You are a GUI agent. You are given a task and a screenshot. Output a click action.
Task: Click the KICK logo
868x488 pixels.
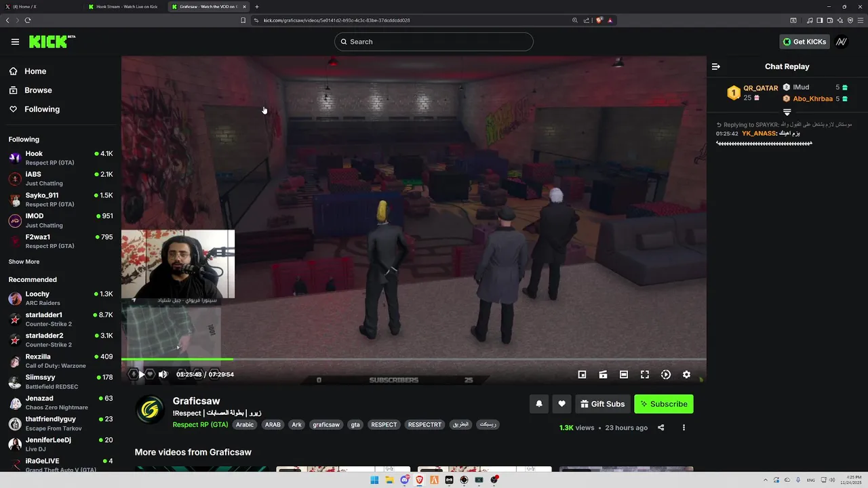[52, 42]
